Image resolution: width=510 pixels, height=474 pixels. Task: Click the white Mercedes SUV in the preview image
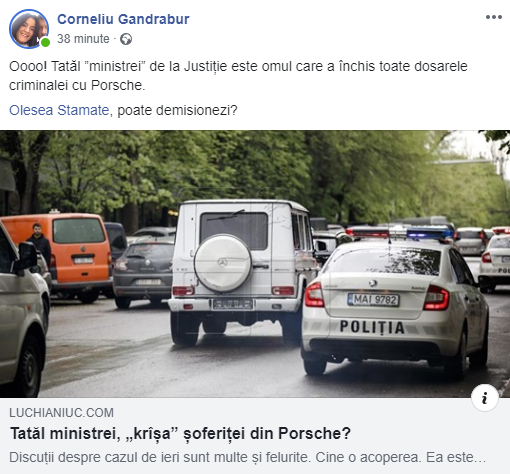click(243, 271)
